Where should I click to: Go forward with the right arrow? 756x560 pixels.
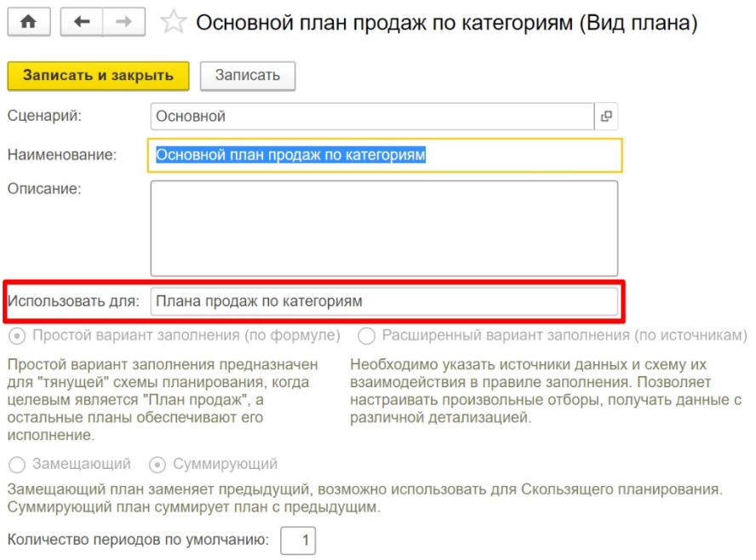123,23
